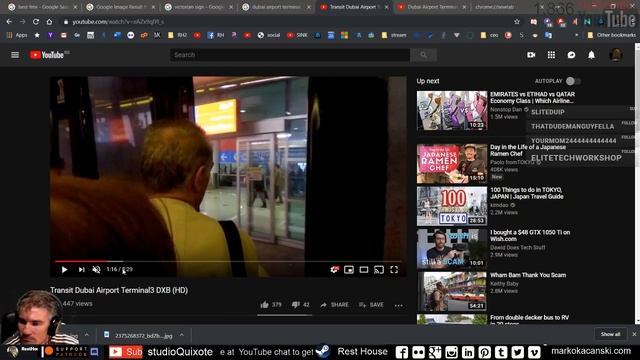The height and width of the screenshot is (360, 640).
Task: Open the downloaded jpg file
Action: pyautogui.click(x=139, y=335)
